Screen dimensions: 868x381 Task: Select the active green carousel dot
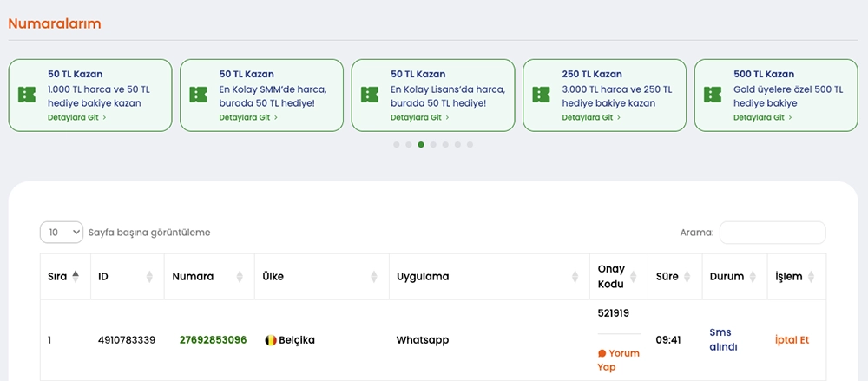point(421,145)
